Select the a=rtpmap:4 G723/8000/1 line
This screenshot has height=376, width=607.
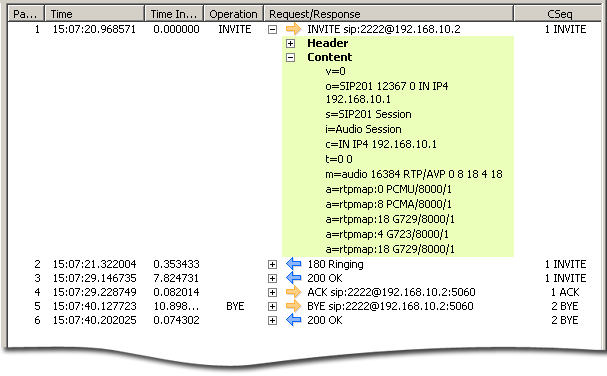(x=387, y=234)
